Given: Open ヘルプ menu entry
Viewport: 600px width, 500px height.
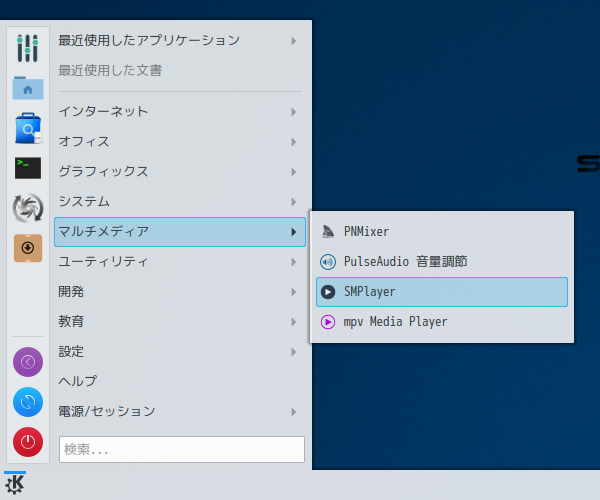Looking at the screenshot, I should [180, 381].
